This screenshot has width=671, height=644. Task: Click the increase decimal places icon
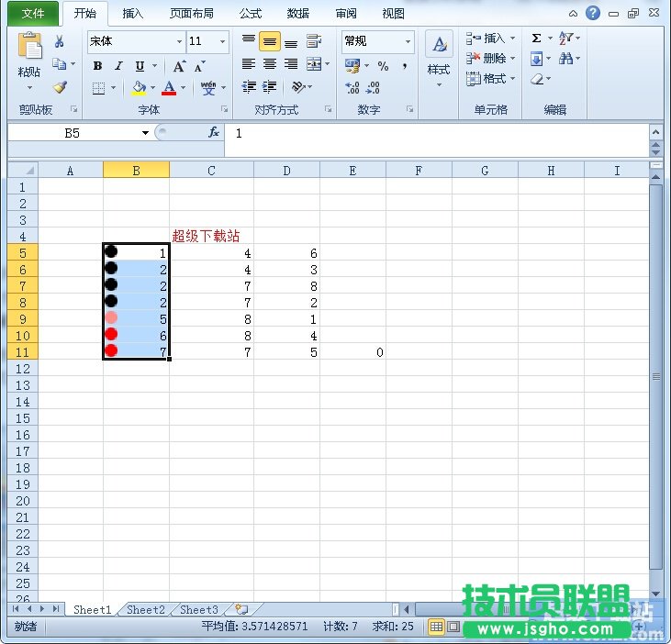(352, 88)
